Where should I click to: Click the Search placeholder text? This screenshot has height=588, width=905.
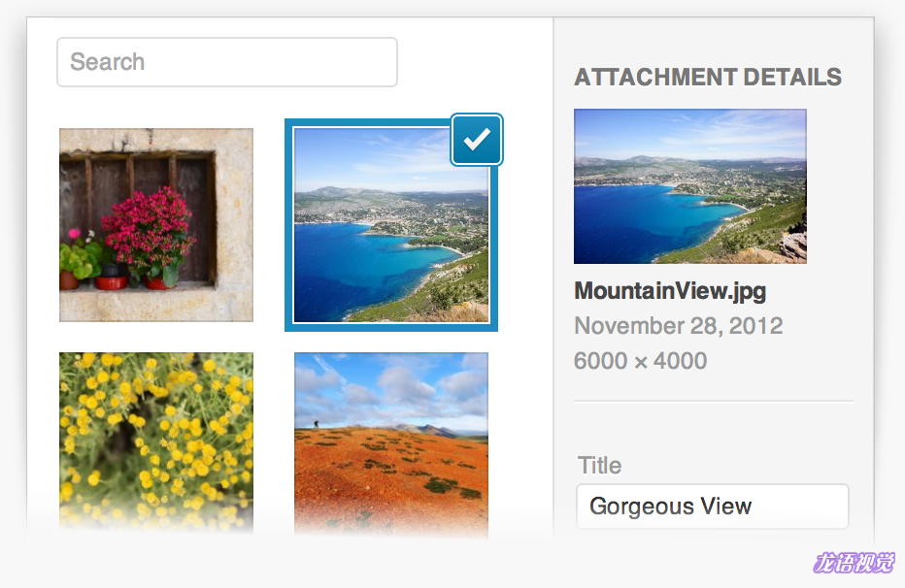pyautogui.click(x=108, y=62)
